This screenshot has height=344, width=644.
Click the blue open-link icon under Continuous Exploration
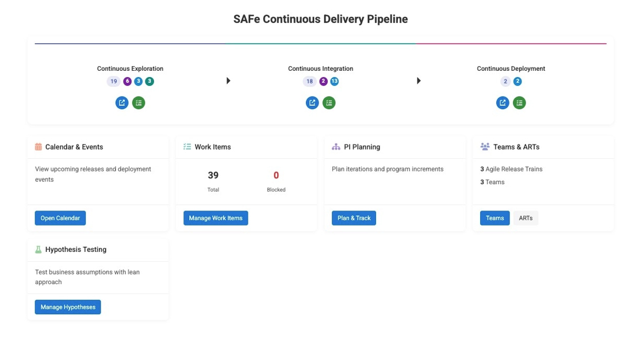(x=122, y=103)
